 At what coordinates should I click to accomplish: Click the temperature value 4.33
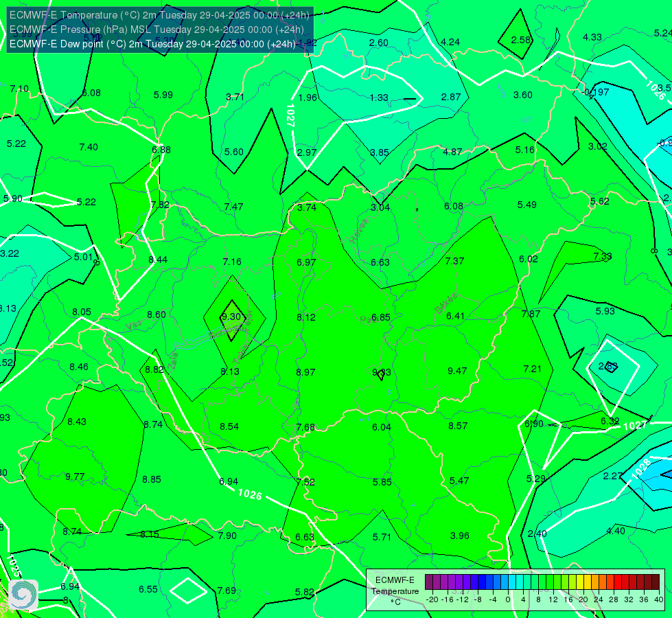pyautogui.click(x=592, y=37)
